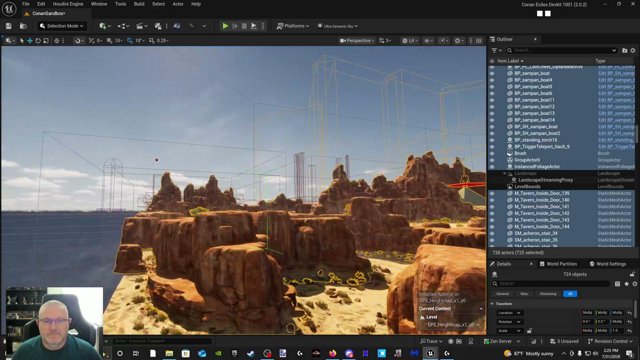Open Outliner settings gear icon
This screenshot has width=640, height=360.
point(633,51)
